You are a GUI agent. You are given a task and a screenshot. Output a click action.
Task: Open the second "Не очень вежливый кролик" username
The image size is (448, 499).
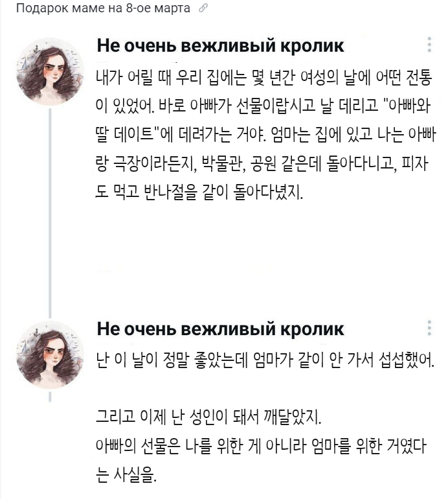point(220,329)
